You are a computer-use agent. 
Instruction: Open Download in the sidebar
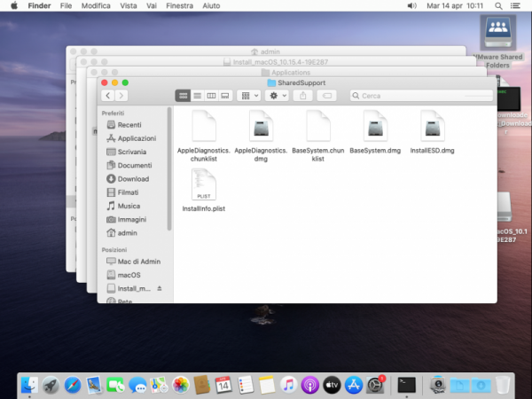128,179
